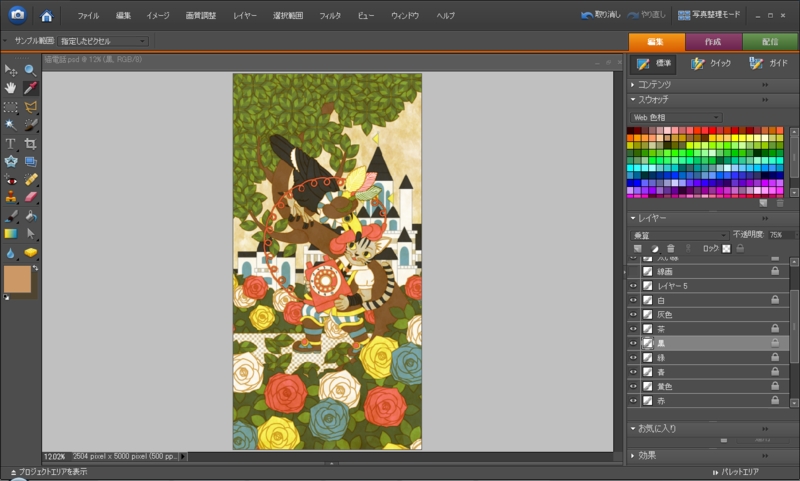
Task: Select the Zoom magnifier tool
Action: [x=30, y=70]
